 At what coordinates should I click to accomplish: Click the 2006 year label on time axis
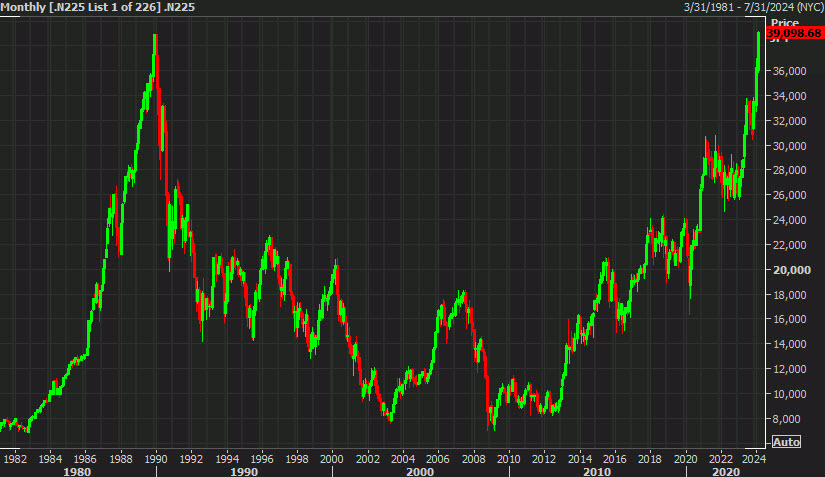pyautogui.click(x=438, y=459)
